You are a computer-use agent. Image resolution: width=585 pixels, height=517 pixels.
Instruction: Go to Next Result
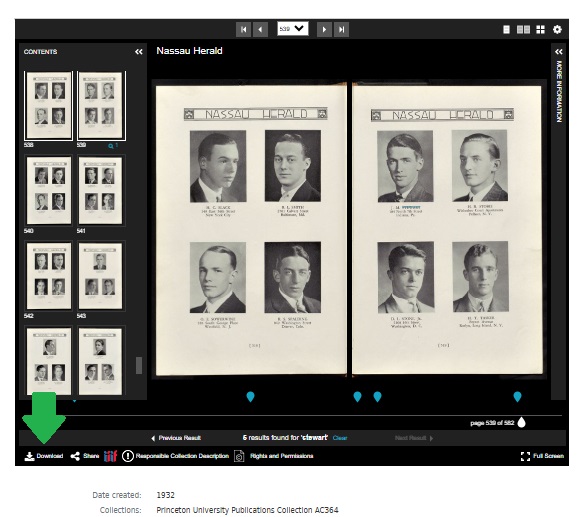[x=414, y=438]
